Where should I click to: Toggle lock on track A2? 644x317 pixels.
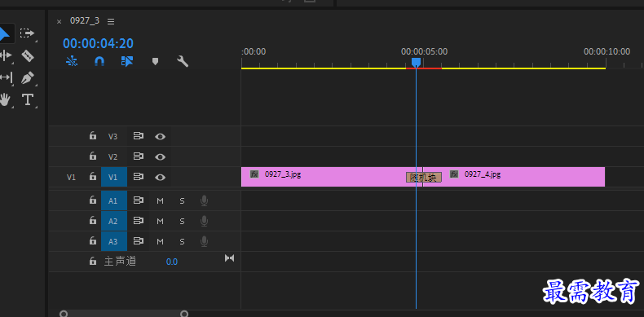(x=93, y=221)
